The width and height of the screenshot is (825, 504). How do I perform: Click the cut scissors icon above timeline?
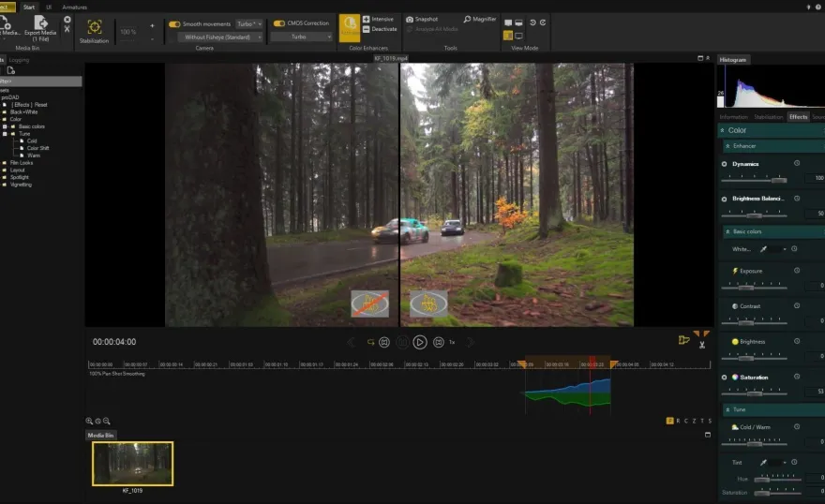tap(702, 345)
